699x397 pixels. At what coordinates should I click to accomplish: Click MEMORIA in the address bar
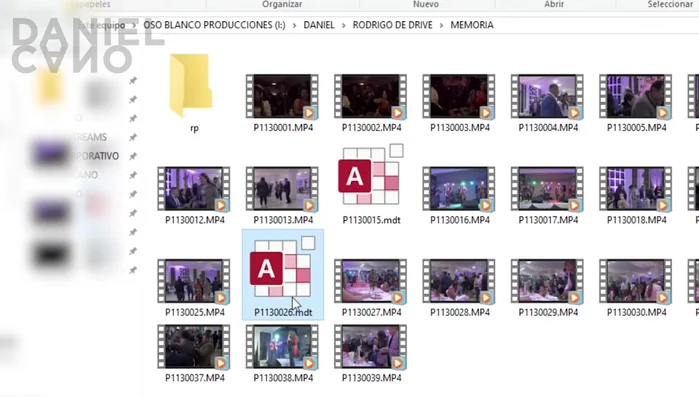point(472,25)
